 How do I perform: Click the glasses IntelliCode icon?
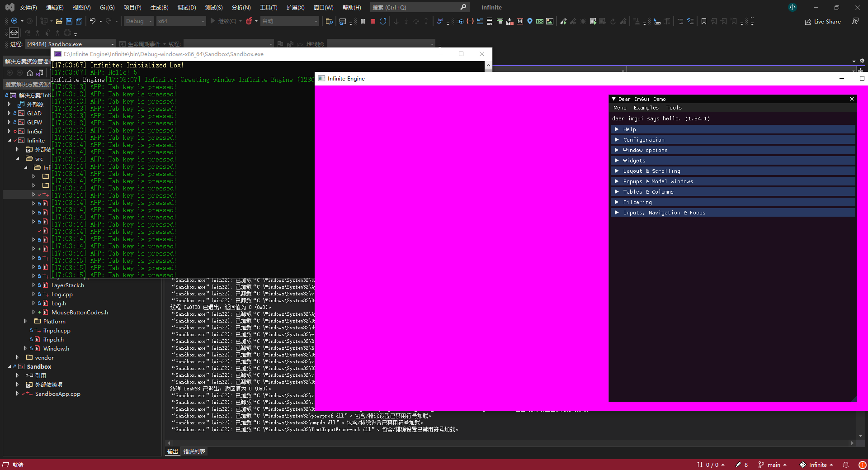14,33
